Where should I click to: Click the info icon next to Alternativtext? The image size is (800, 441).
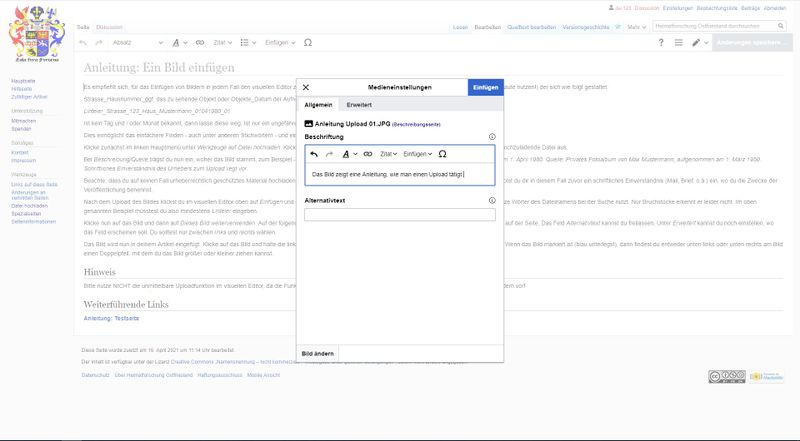491,200
